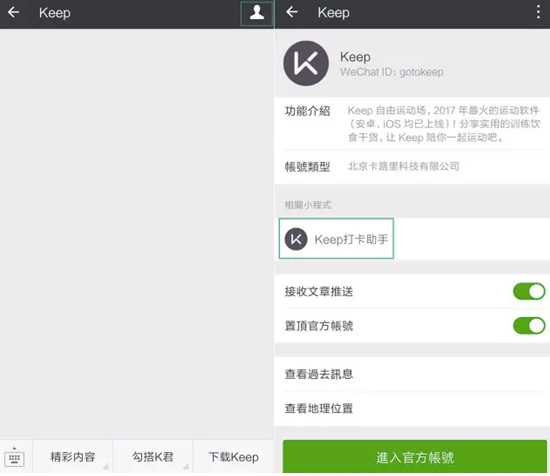Toggle 接收文章推送 switch off

point(529,291)
